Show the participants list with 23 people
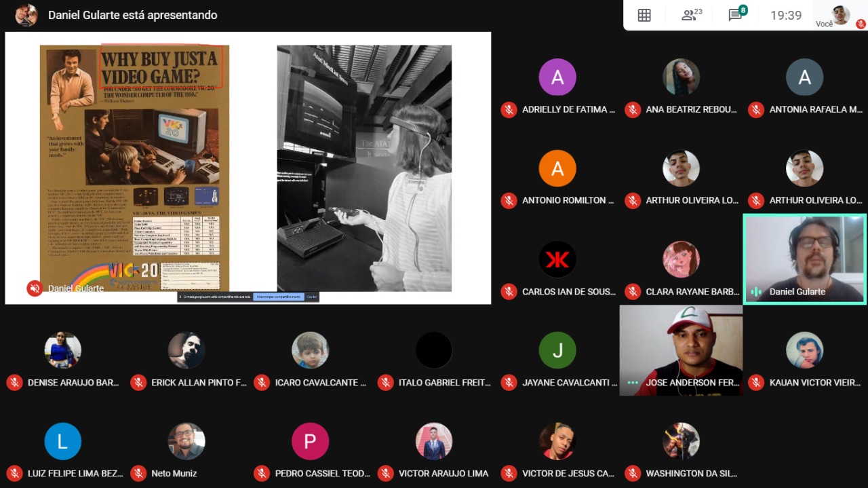This screenshot has width=868, height=488. tap(692, 15)
